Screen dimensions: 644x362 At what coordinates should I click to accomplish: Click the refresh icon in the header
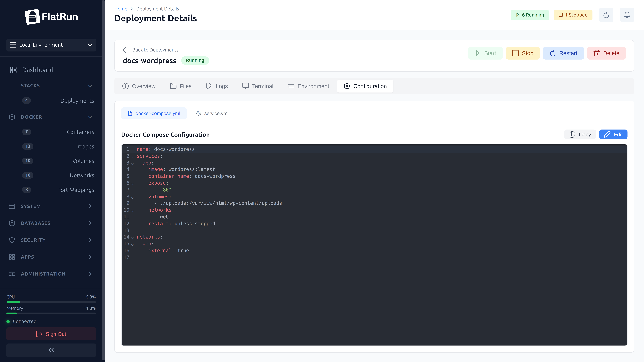point(606,15)
